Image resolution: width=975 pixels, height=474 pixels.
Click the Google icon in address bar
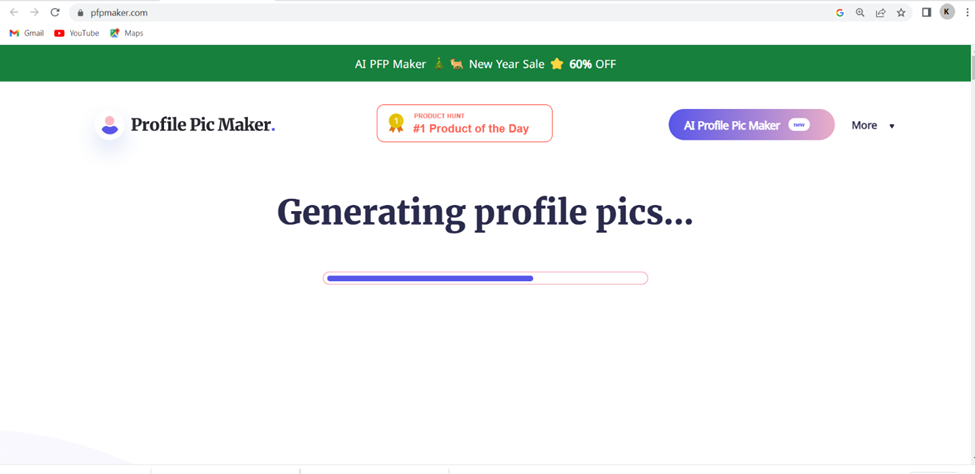pyautogui.click(x=839, y=12)
